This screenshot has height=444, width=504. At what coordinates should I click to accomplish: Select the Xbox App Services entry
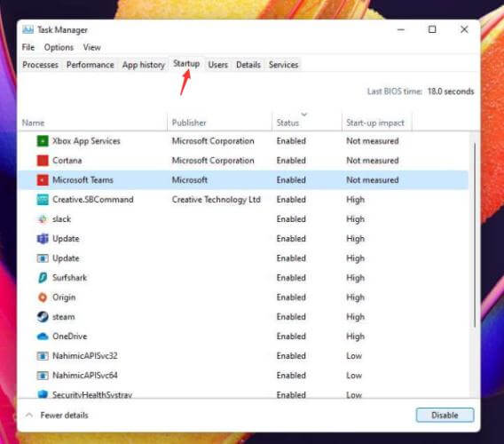(x=86, y=141)
